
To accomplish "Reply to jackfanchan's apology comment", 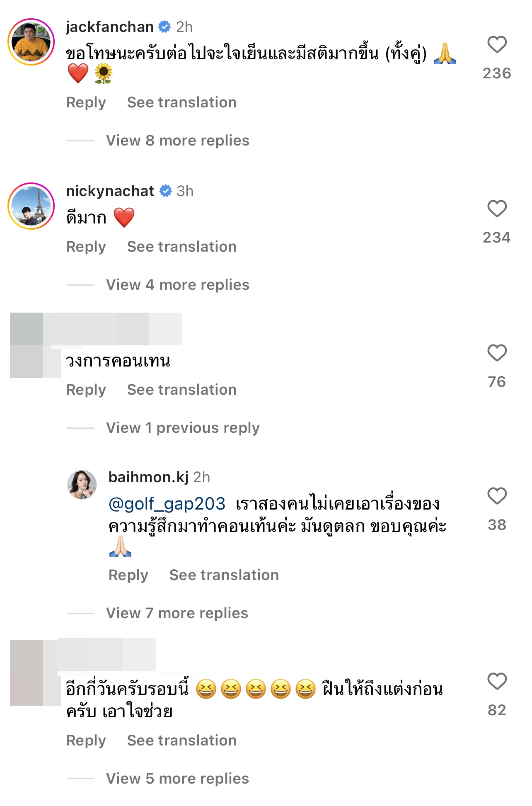I will click(x=86, y=102).
